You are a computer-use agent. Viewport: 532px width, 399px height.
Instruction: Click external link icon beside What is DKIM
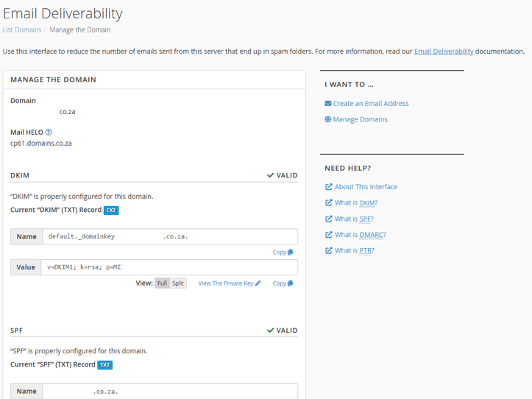(329, 203)
